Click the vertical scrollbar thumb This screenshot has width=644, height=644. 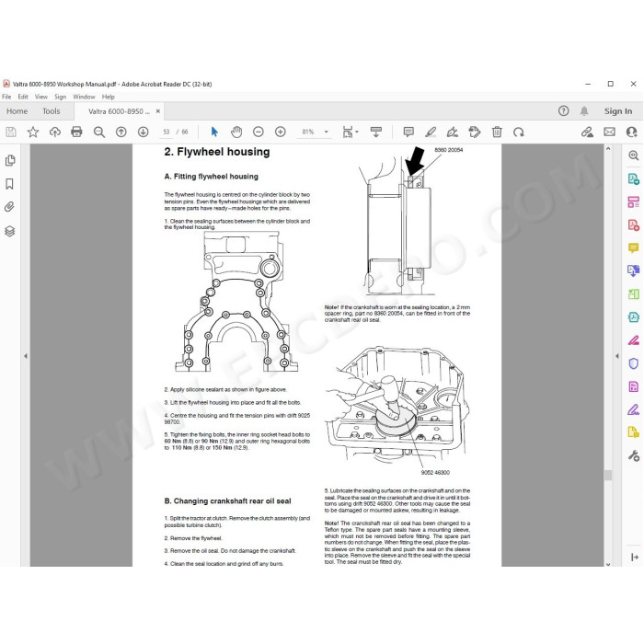[608, 476]
